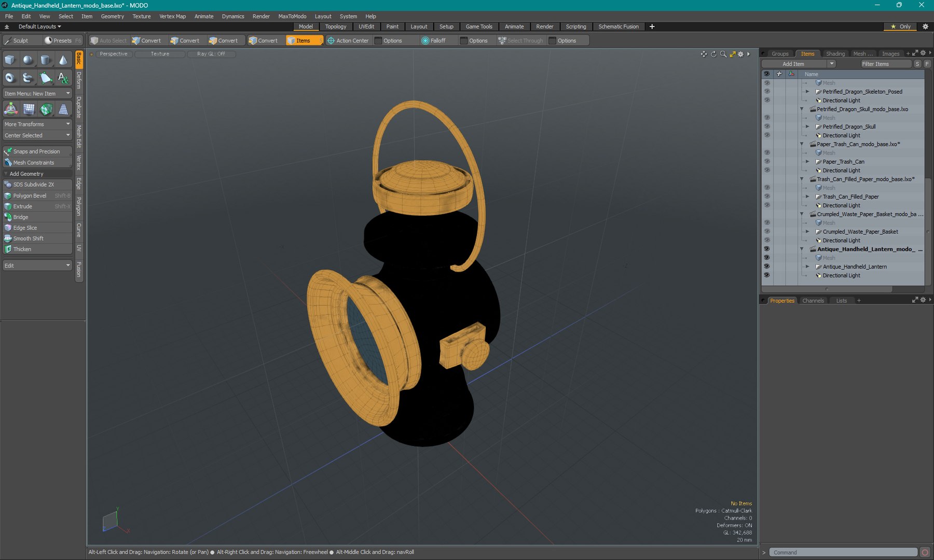Select the cube primitive tool icon
This screenshot has height=560, width=934.
[x=10, y=60]
